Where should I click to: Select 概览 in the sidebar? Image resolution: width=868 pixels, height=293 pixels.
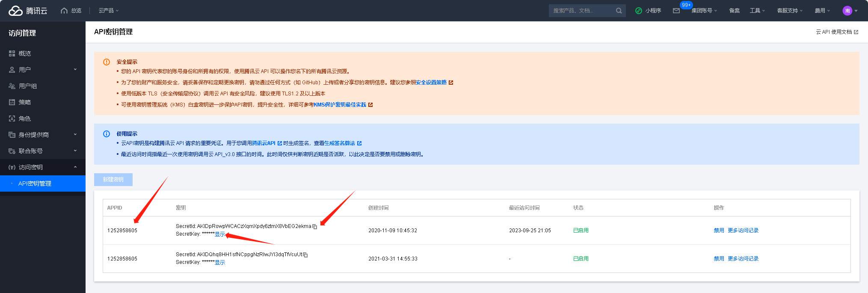(43, 53)
